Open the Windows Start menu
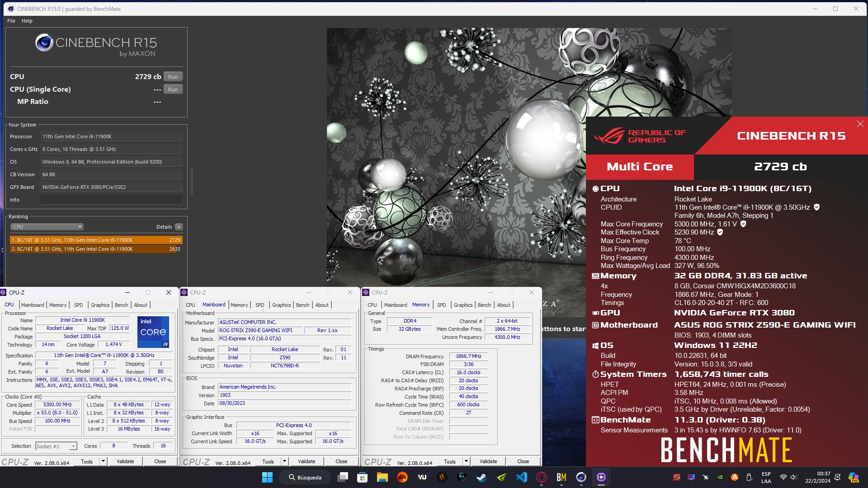 tap(267, 477)
